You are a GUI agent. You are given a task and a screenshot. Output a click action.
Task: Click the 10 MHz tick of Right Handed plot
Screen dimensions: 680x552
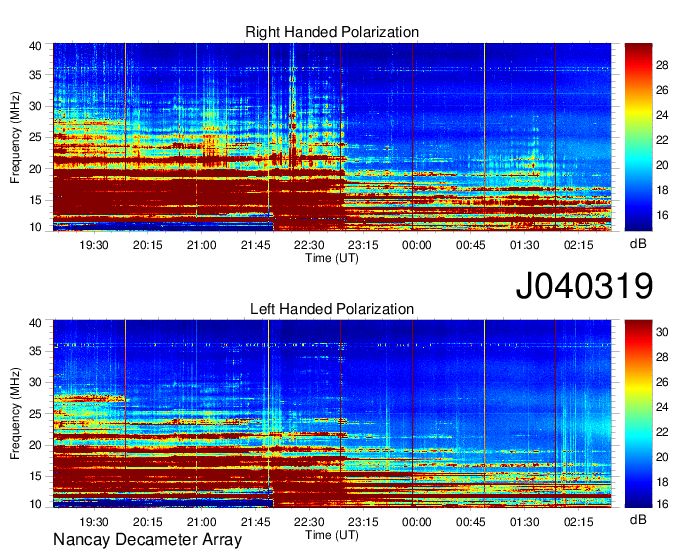pyautogui.click(x=35, y=227)
